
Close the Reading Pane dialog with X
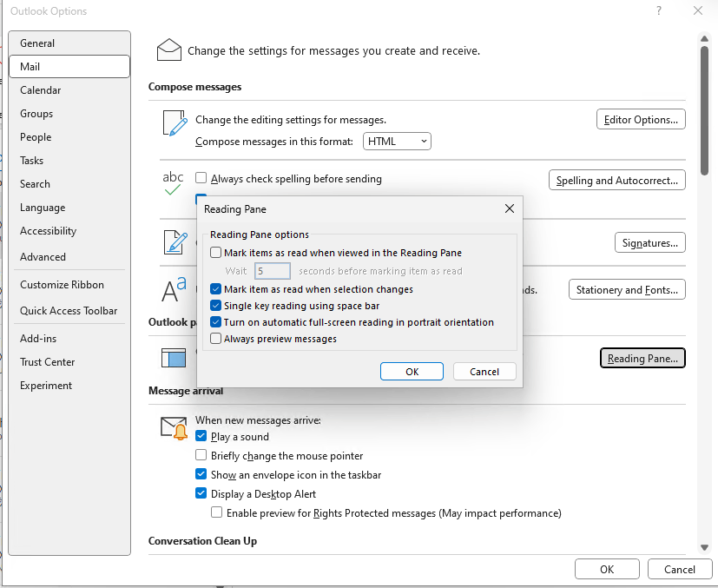point(509,208)
